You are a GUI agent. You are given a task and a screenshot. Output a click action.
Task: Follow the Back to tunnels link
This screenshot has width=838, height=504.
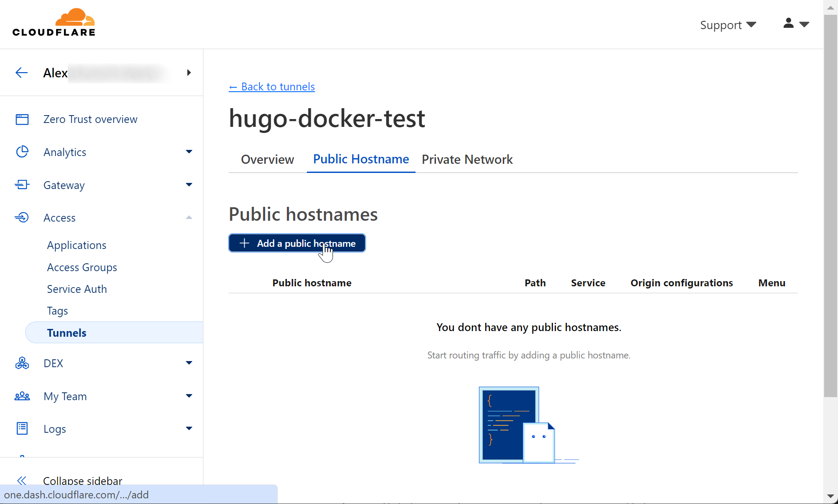pyautogui.click(x=272, y=86)
